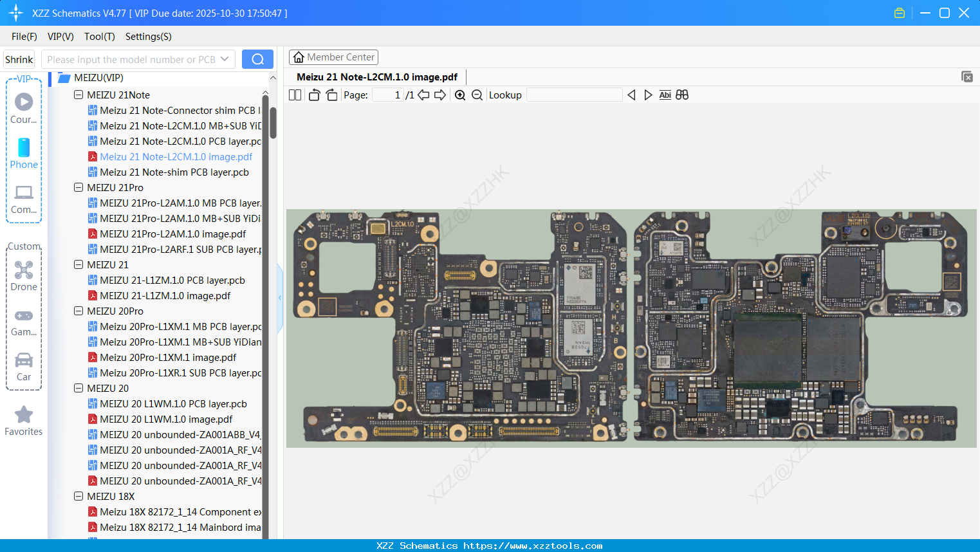The image size is (980, 552).
Task: Select the Phone sidebar category
Action: [x=24, y=154]
